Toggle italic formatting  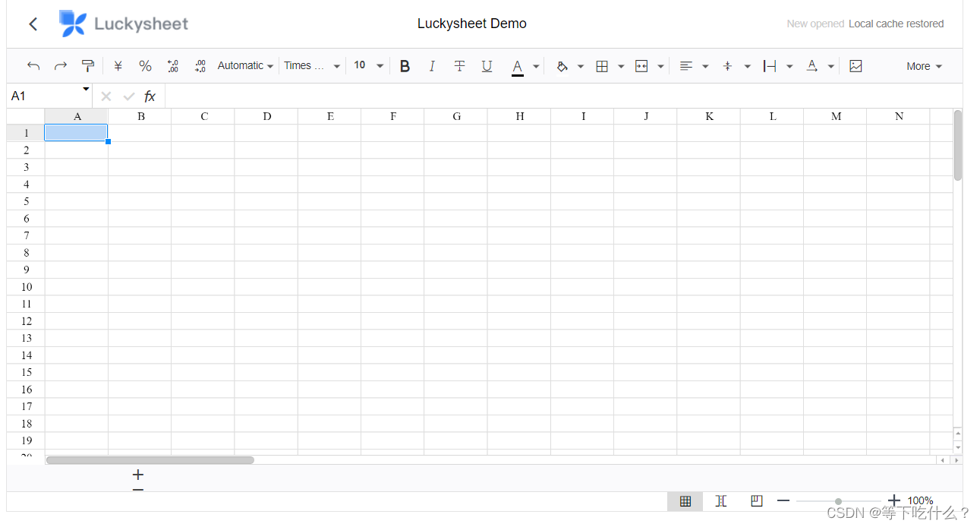pos(432,66)
